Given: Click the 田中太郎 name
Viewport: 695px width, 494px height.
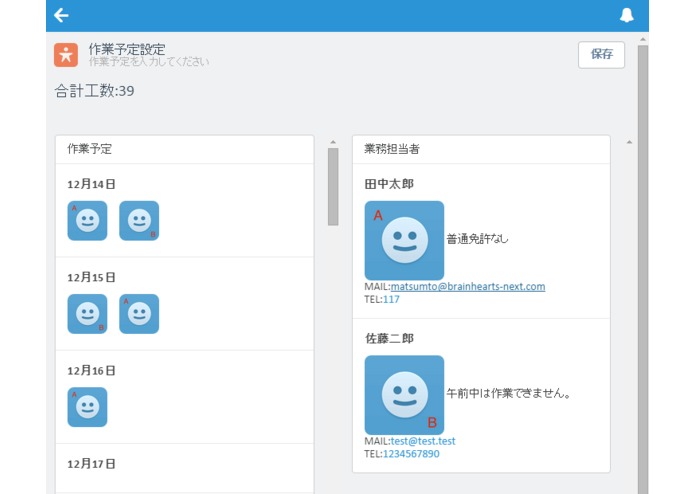Looking at the screenshot, I should tap(389, 184).
